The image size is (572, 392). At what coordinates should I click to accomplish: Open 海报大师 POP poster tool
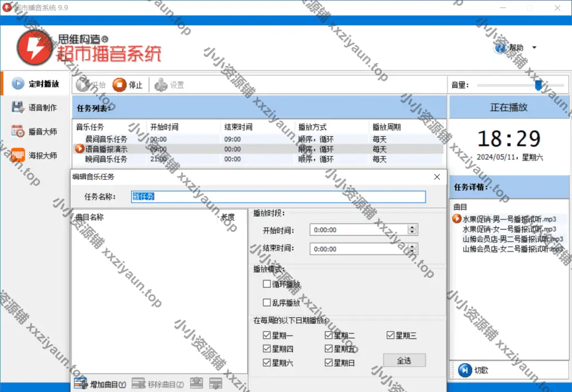point(36,155)
